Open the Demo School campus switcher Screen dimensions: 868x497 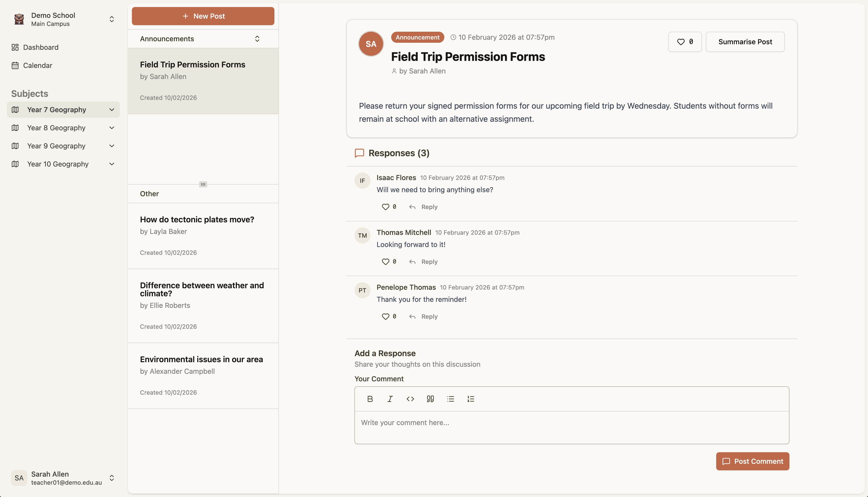click(x=112, y=19)
